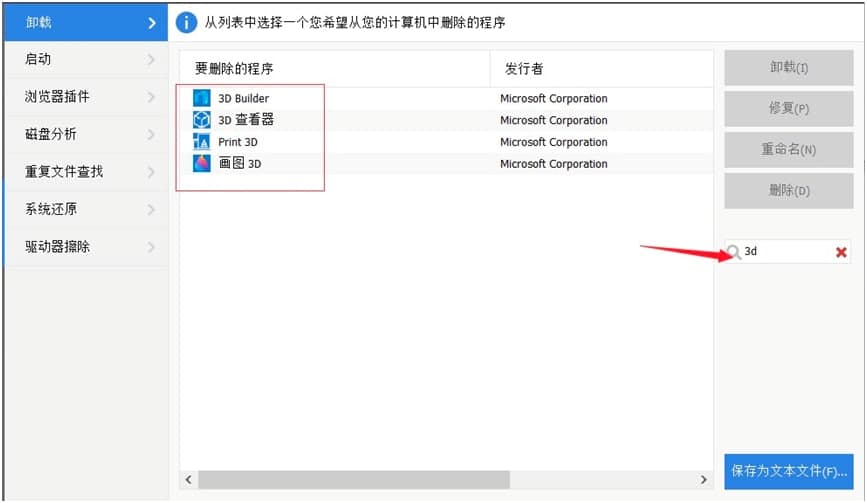
Task: Clear the search with red X
Action: (x=841, y=252)
